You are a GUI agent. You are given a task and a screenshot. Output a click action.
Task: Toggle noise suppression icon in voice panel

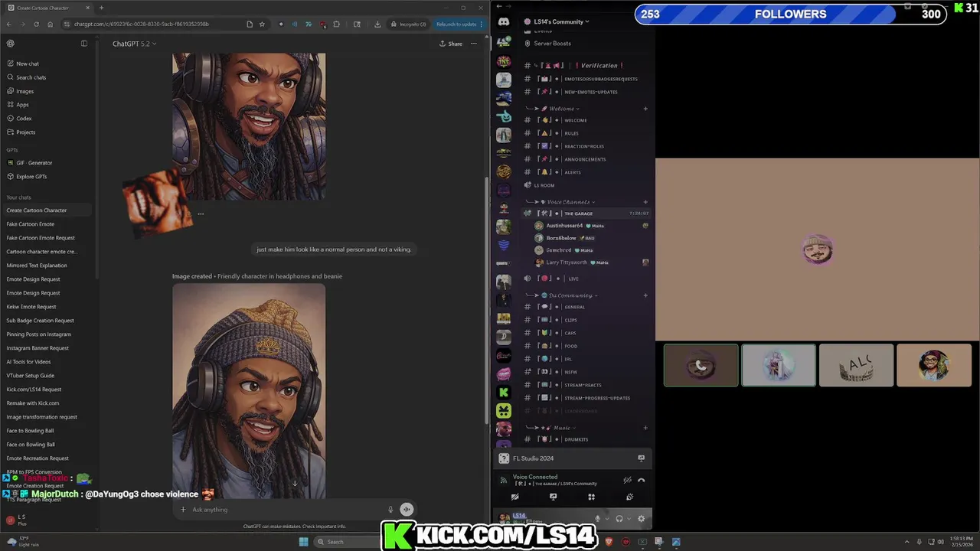(627, 481)
